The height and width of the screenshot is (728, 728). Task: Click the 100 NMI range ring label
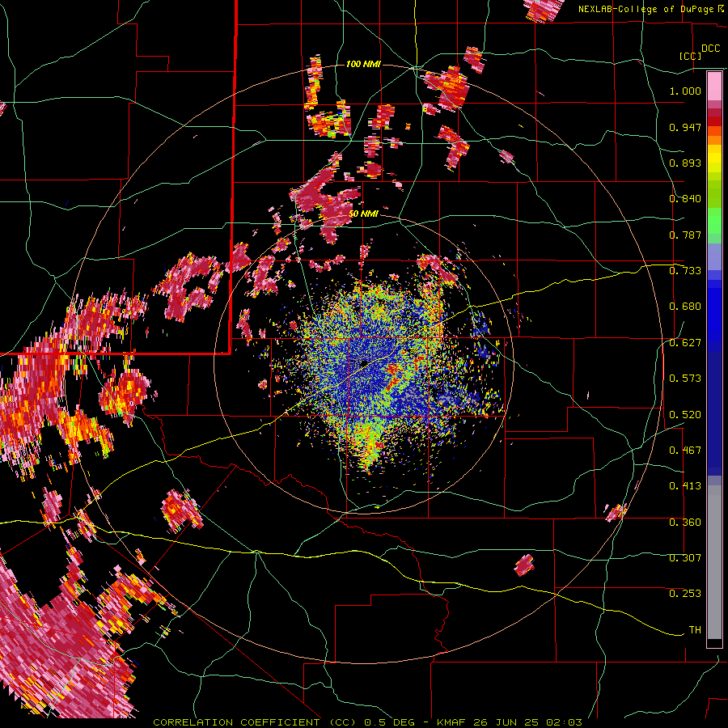pos(363,64)
